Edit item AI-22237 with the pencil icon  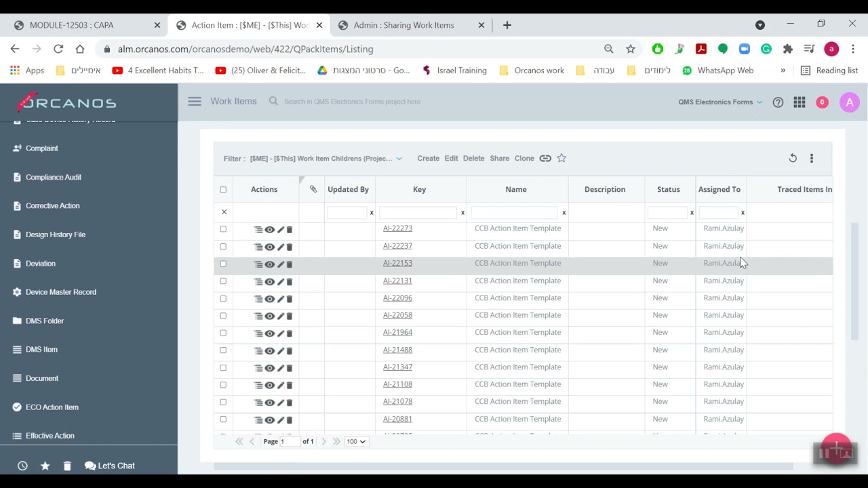coord(280,247)
